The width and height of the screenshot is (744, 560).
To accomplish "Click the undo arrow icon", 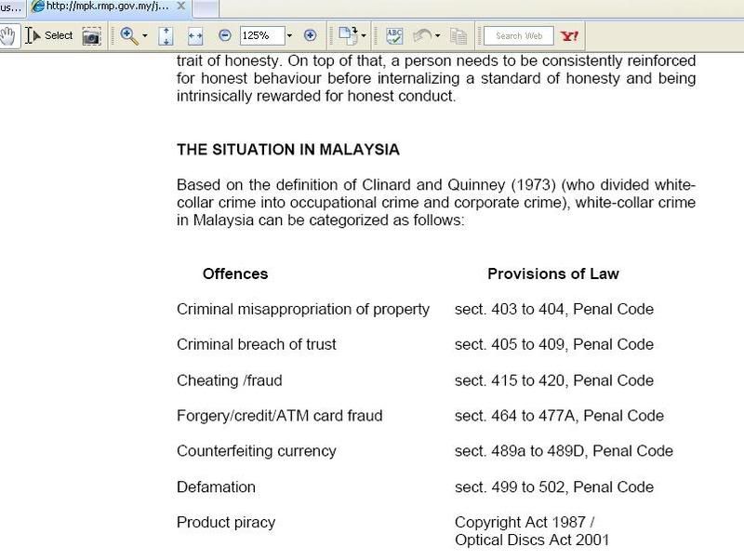I will [421, 35].
